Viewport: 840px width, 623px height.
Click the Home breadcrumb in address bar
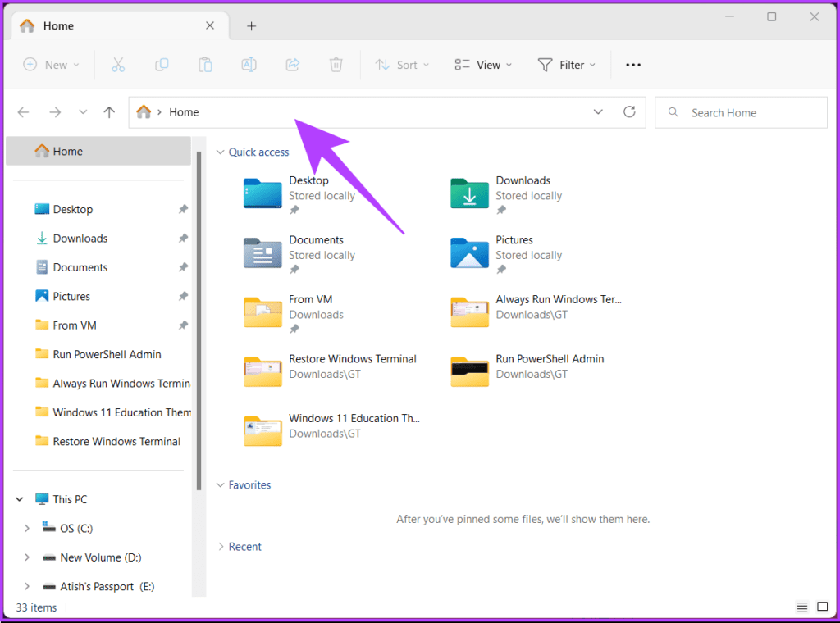tap(184, 111)
